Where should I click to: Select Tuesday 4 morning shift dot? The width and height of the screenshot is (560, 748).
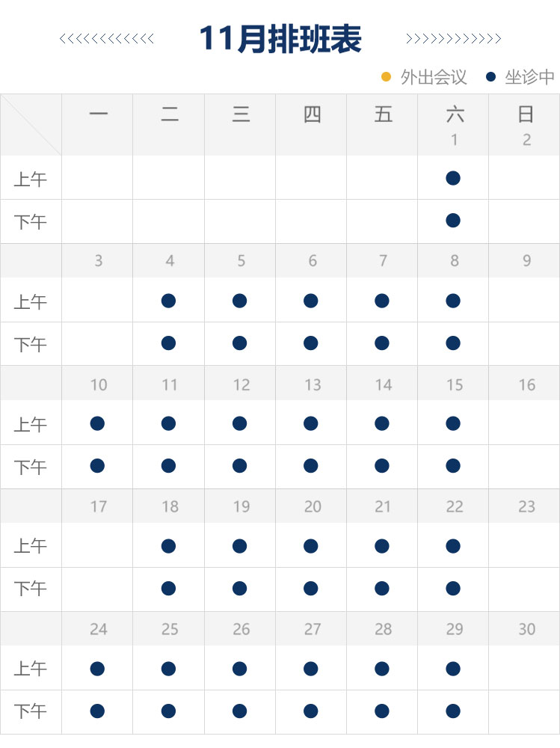coord(168,301)
